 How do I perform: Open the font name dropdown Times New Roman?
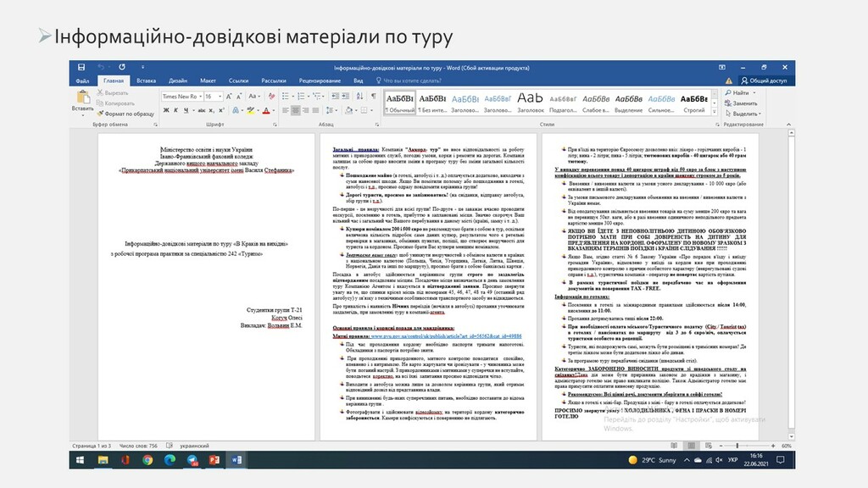(x=199, y=97)
